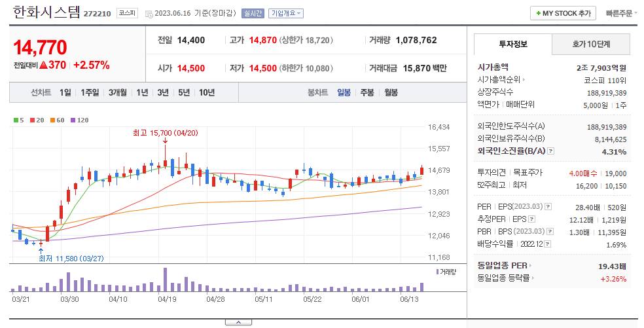Viewport: 644px width, 328px height.
Task: Click the 고가 value 14,870
Action: [x=263, y=41]
